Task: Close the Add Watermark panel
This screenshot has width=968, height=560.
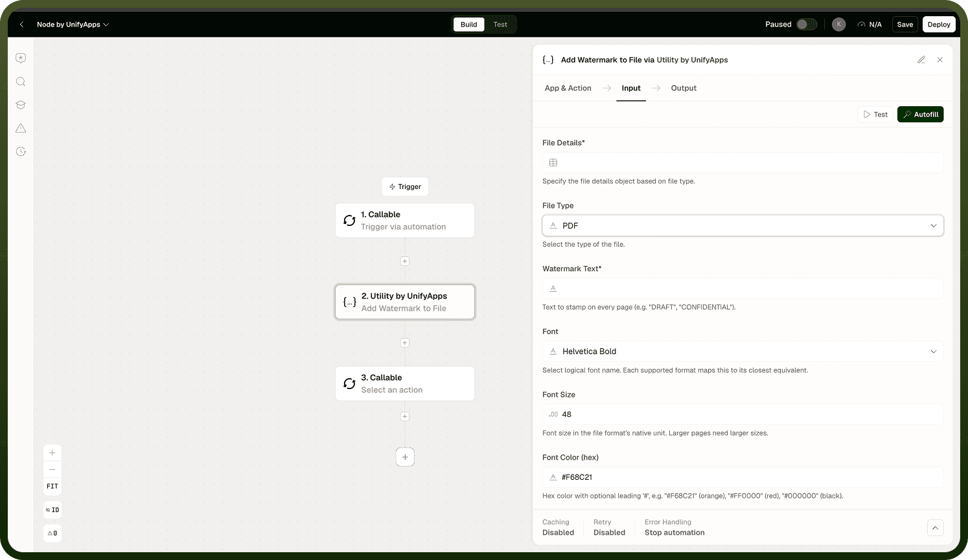Action: tap(940, 60)
